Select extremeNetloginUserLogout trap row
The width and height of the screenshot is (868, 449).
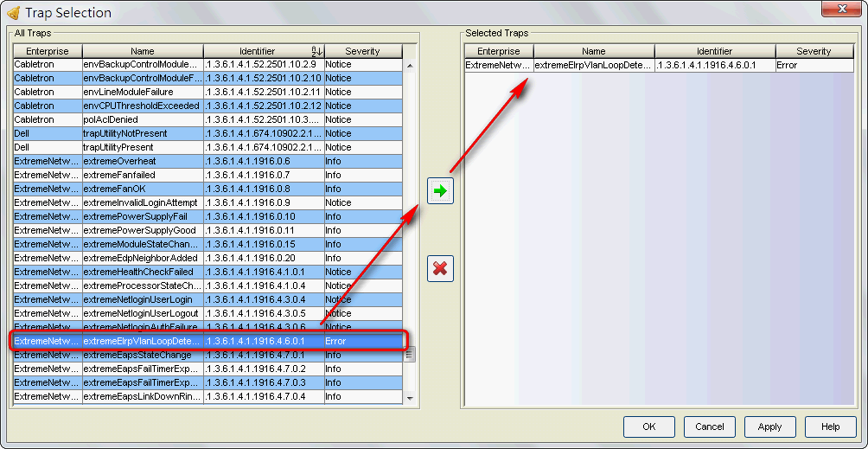207,313
